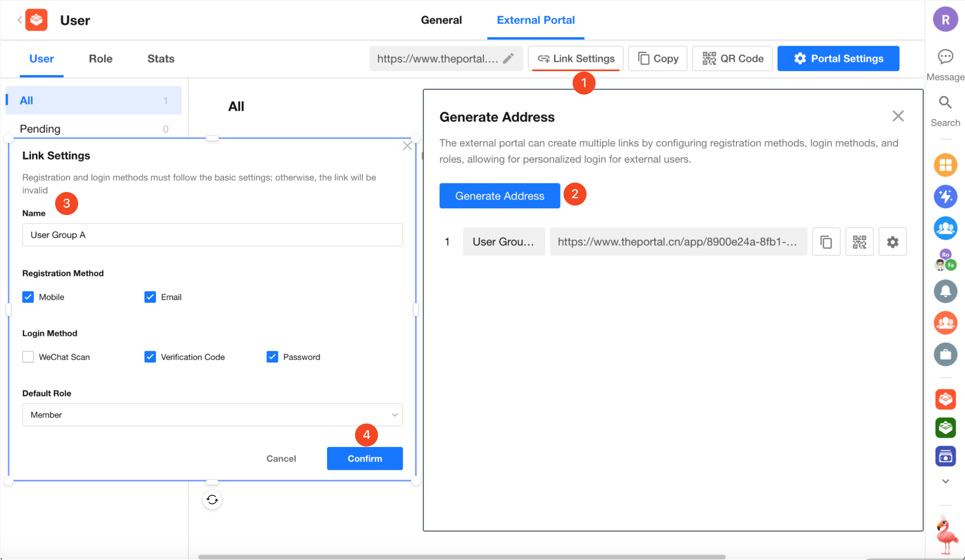Image resolution: width=965 pixels, height=560 pixels.
Task: Click the Search magnifier icon
Action: pyautogui.click(x=945, y=102)
